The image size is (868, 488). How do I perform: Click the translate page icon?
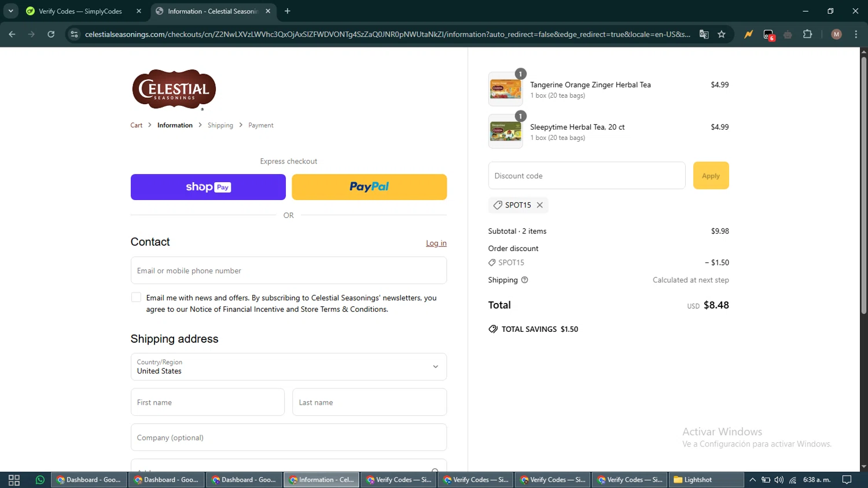click(704, 34)
